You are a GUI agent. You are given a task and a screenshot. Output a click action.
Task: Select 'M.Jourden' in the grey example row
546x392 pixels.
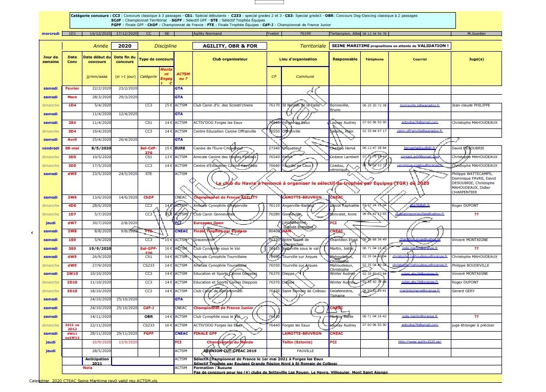coord(476,34)
